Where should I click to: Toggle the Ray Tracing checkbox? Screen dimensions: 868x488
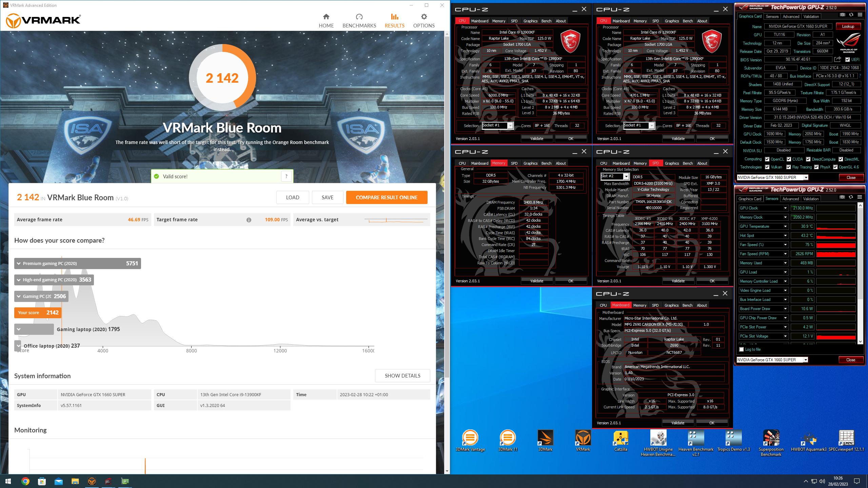789,167
